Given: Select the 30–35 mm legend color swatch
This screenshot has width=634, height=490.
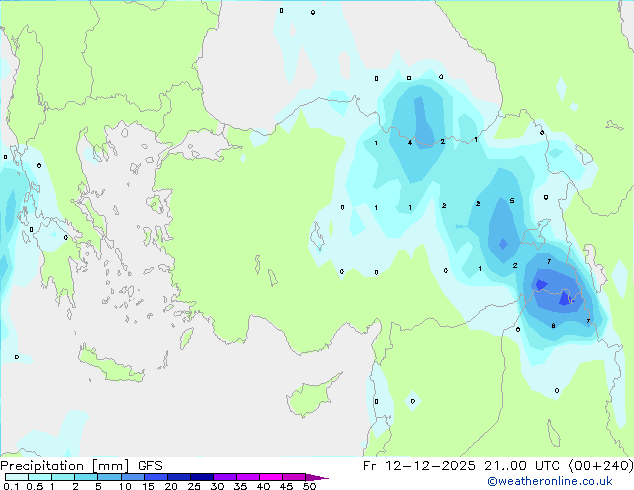Looking at the screenshot, I should point(224,477).
